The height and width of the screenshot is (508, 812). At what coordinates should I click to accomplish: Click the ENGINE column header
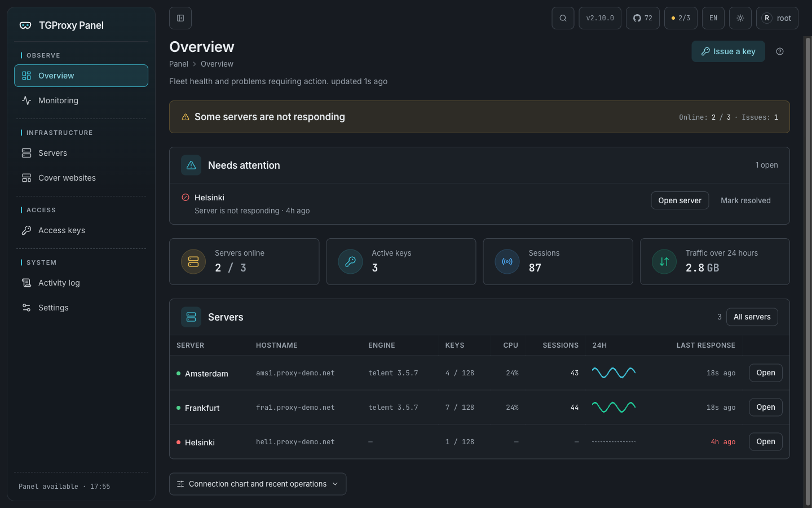pyautogui.click(x=382, y=345)
